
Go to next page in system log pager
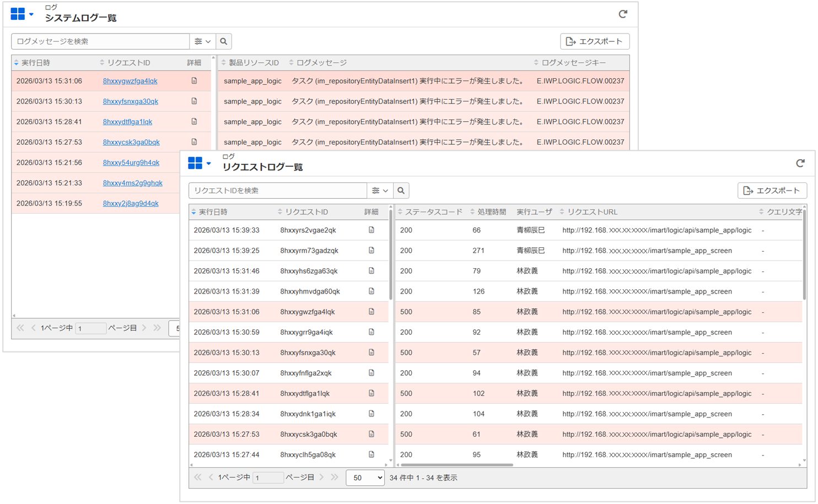pyautogui.click(x=144, y=328)
